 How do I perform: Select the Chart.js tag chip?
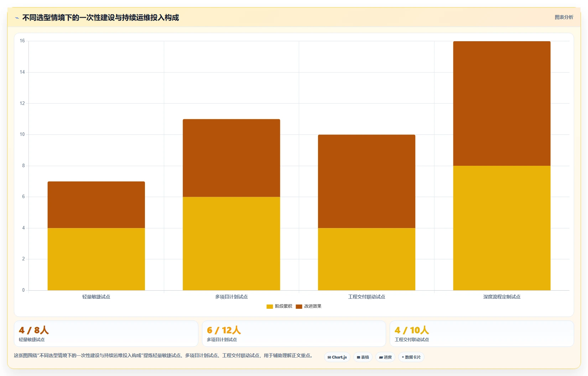(337, 357)
